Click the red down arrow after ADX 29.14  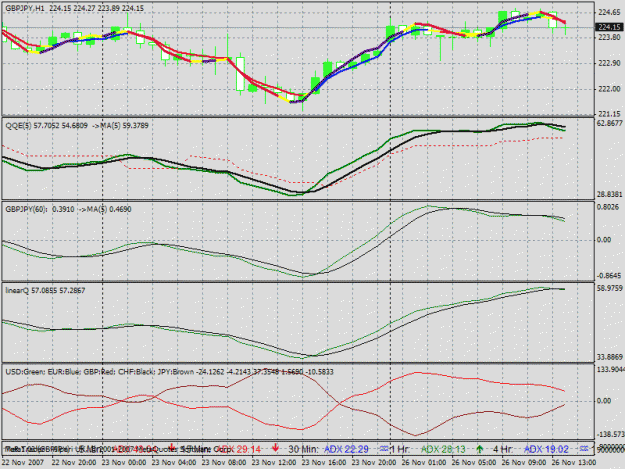pos(275,449)
